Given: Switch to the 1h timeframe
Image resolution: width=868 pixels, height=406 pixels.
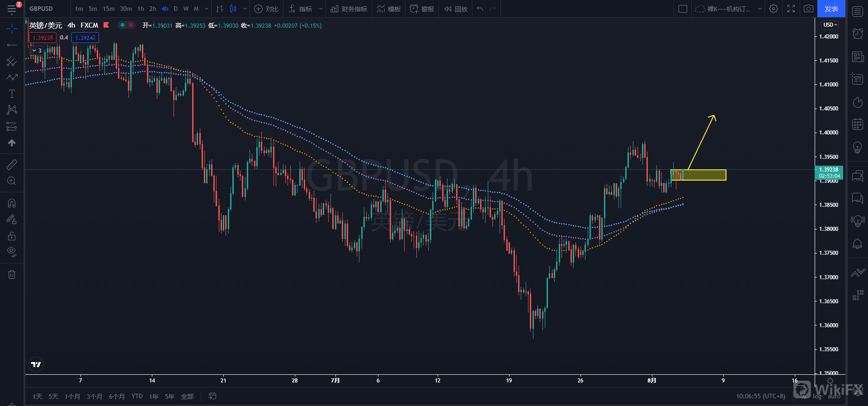Looking at the screenshot, I should point(141,9).
